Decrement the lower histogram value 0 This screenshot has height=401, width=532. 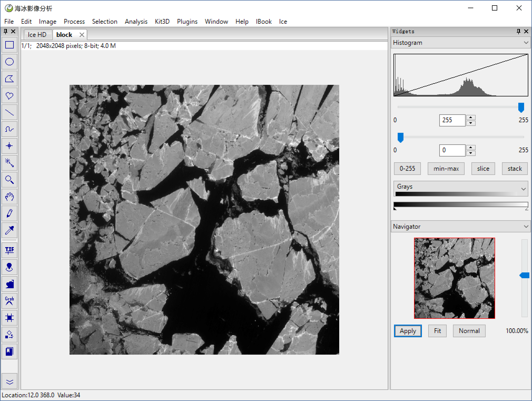[471, 153]
